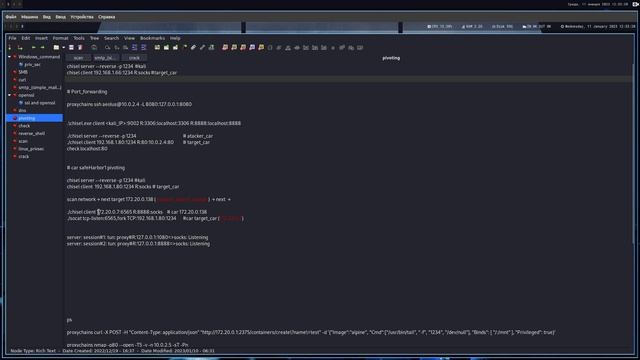Select the Windows_command tree node
Image resolution: width=640 pixels, height=360 pixels.
(x=39, y=57)
